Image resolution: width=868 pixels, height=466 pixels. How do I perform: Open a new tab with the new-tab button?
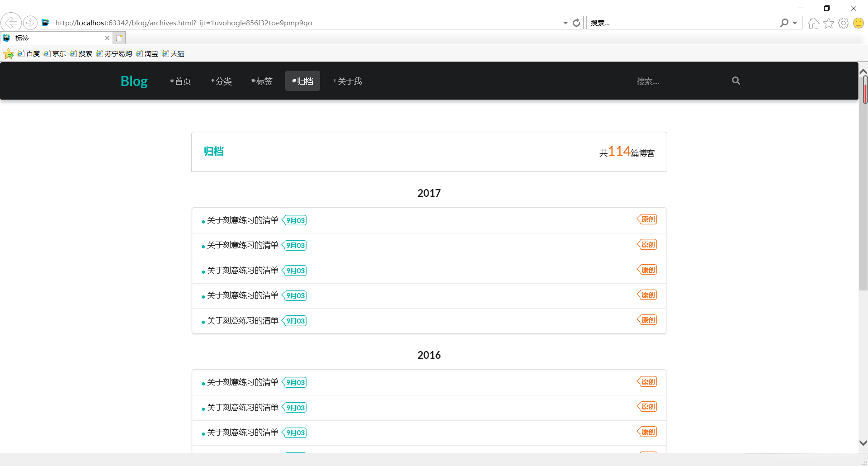(119, 38)
